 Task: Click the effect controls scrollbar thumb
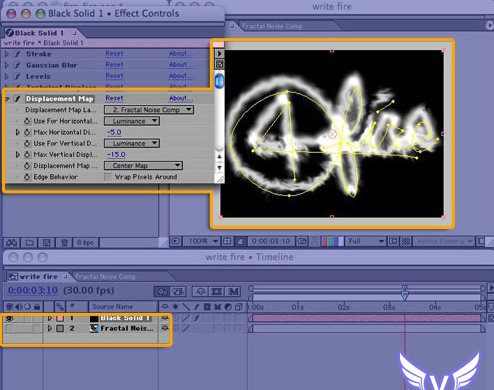pos(219,81)
